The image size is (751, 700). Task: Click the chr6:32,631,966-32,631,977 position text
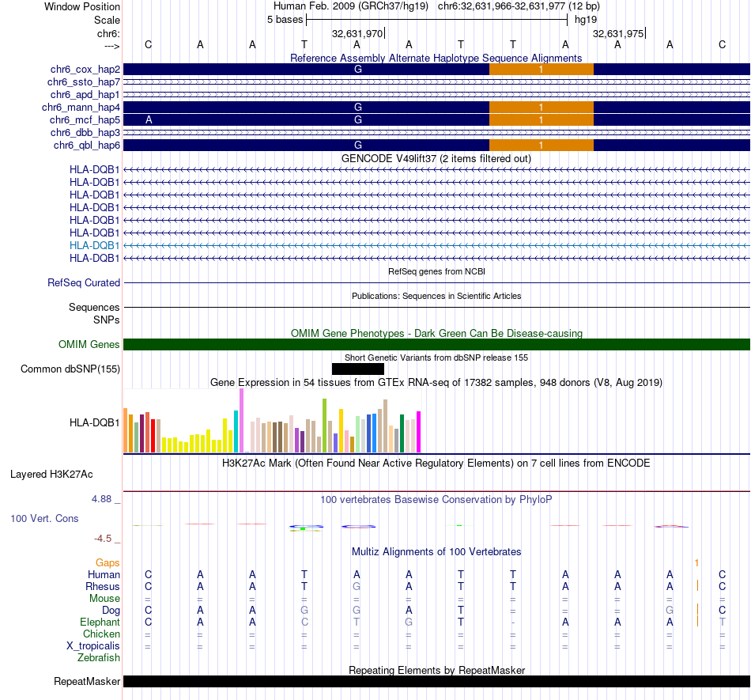click(519, 6)
